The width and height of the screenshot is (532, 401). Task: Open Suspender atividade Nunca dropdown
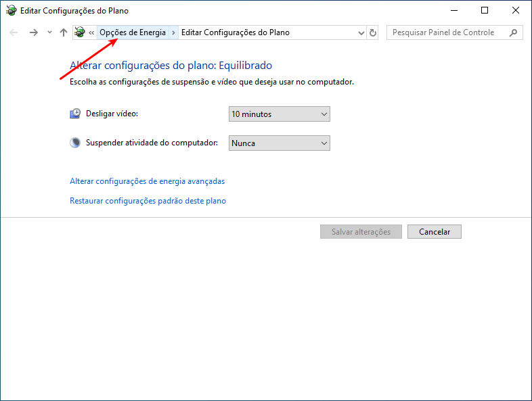point(280,143)
